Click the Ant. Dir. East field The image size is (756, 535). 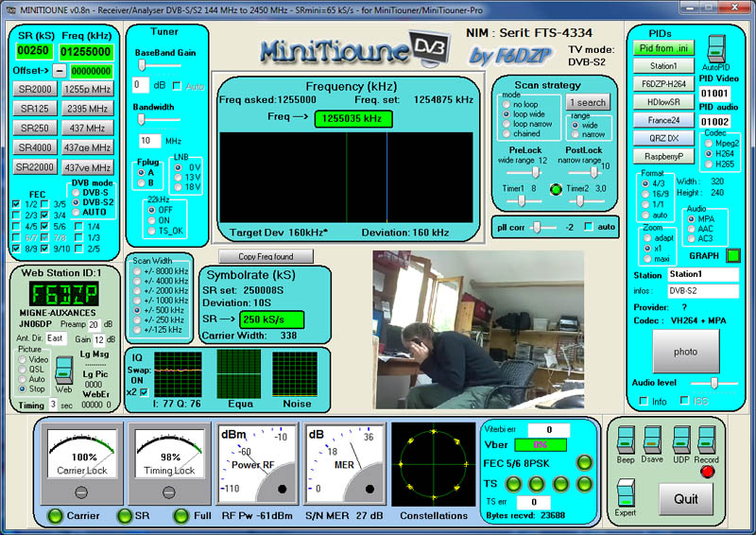[56, 338]
